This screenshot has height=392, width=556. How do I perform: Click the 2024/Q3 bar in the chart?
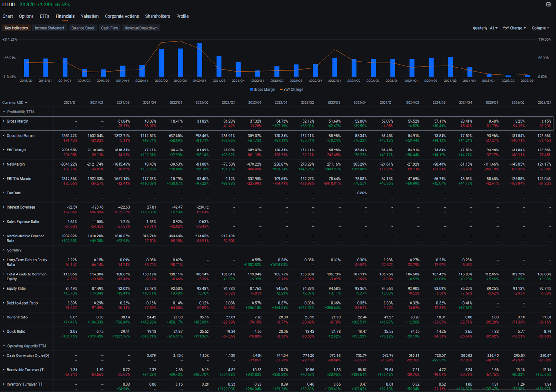click(450, 67)
